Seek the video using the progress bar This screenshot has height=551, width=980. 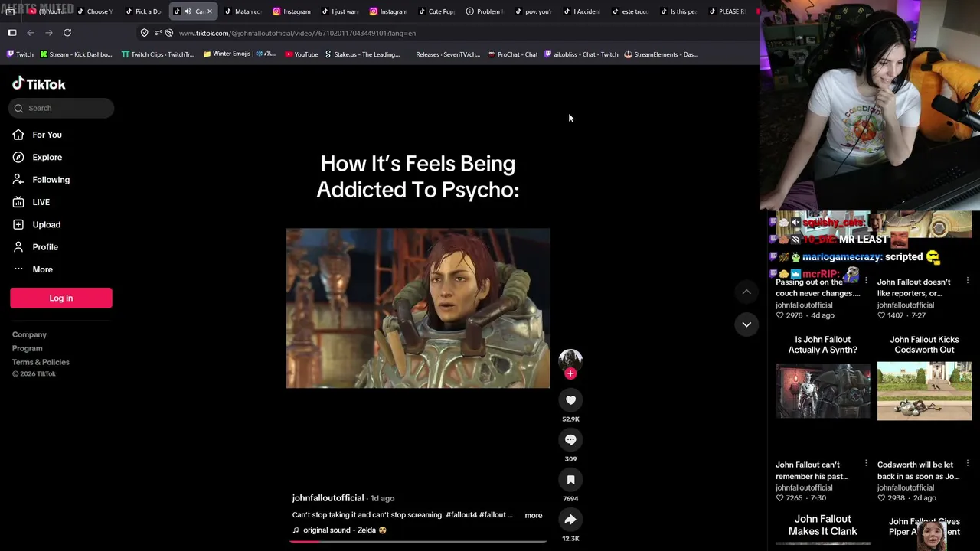click(x=418, y=541)
